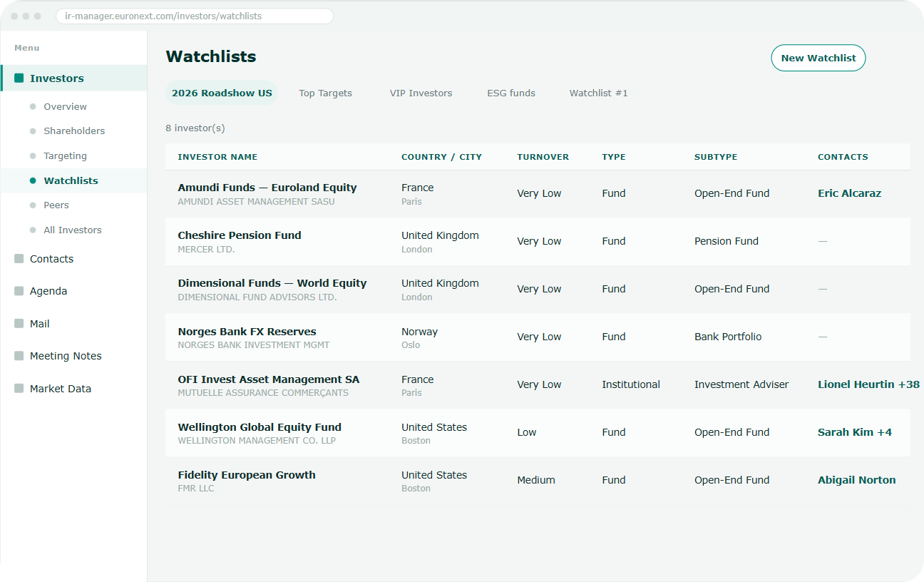
Task: Click the Investors square icon
Action: (x=19, y=78)
